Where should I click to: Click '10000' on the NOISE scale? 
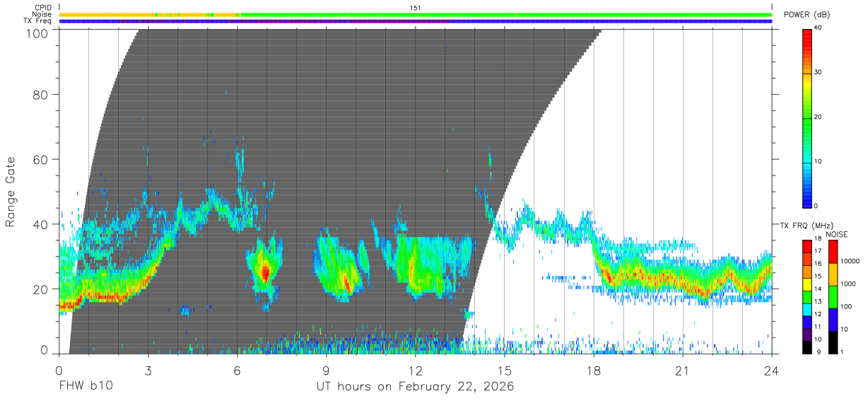[x=850, y=262]
